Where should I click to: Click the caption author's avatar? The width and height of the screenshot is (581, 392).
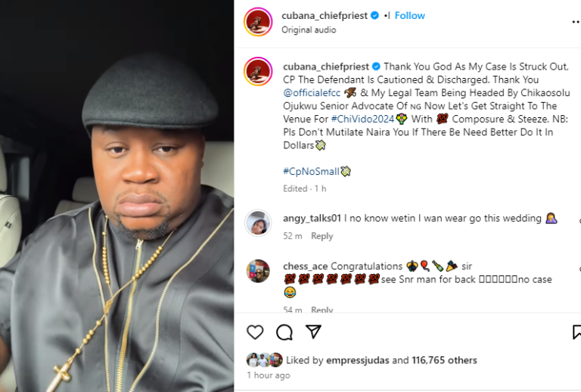[x=258, y=71]
